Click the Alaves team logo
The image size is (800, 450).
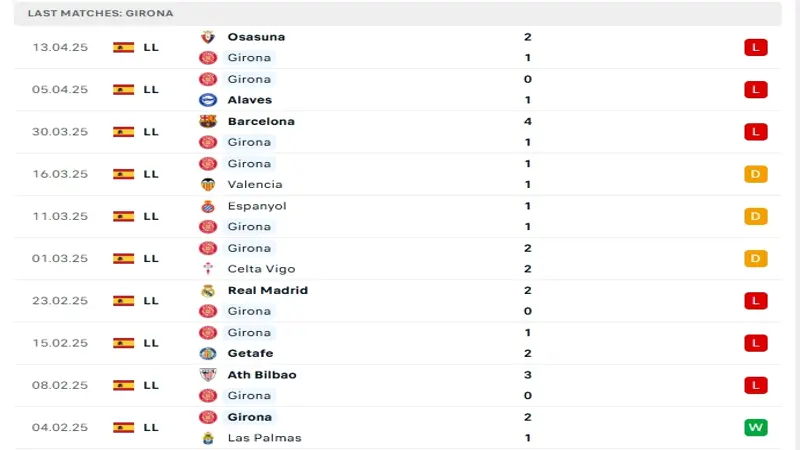click(x=208, y=100)
